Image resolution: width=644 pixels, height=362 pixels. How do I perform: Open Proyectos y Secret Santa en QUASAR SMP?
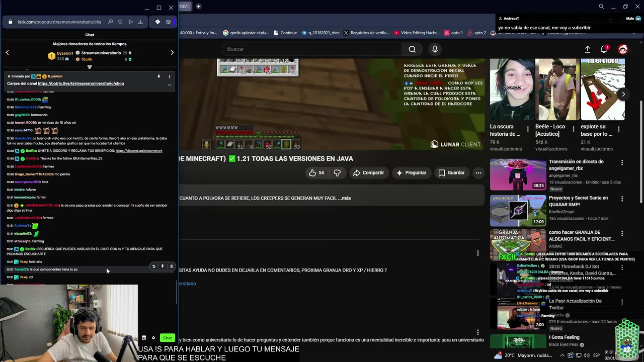[518, 211]
